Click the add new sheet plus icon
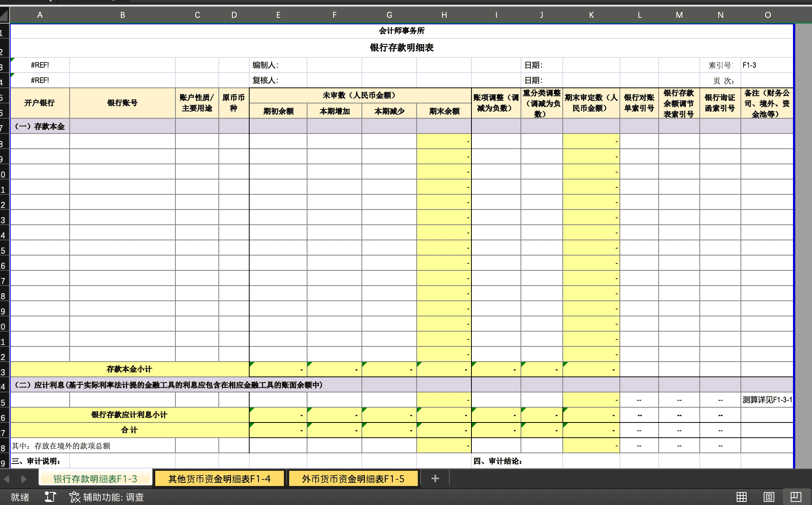 pos(435,478)
